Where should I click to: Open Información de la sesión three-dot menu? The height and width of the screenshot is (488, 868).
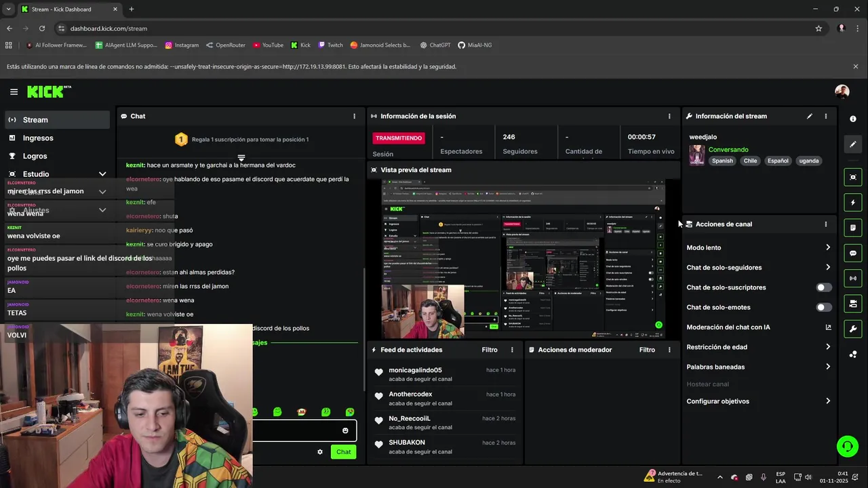[x=669, y=116]
